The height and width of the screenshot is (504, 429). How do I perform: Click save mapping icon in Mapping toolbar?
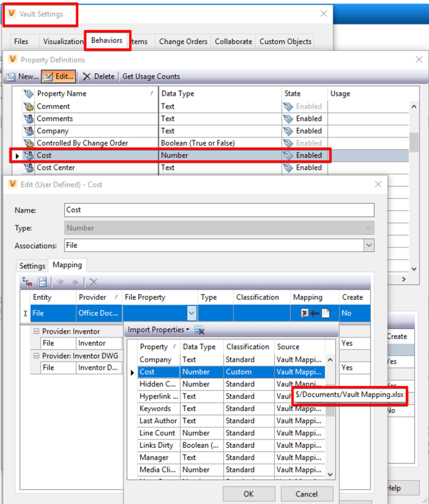42,282
